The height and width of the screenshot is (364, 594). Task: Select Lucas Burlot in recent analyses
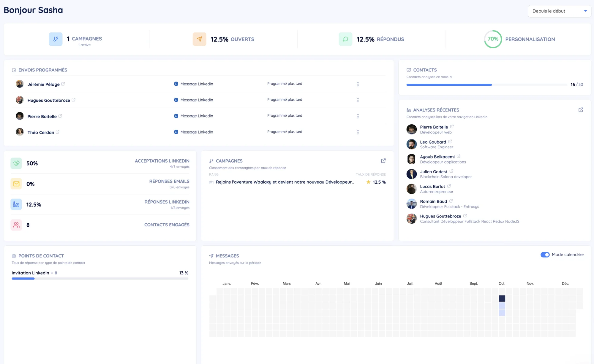click(x=432, y=187)
